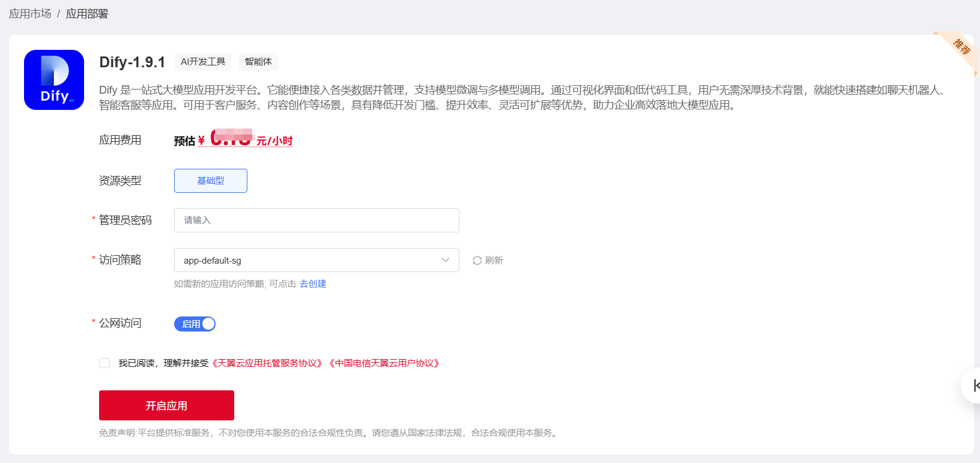Click the 去创建 link
The width and height of the screenshot is (980, 463).
coord(313,284)
